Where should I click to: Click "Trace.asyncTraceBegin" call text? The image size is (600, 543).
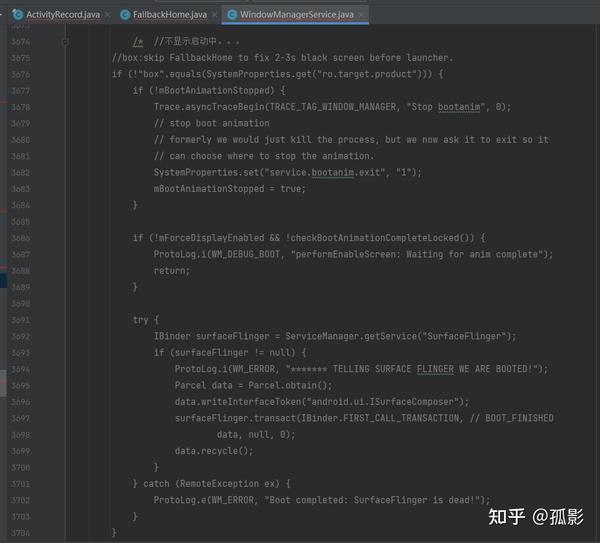click(x=209, y=107)
